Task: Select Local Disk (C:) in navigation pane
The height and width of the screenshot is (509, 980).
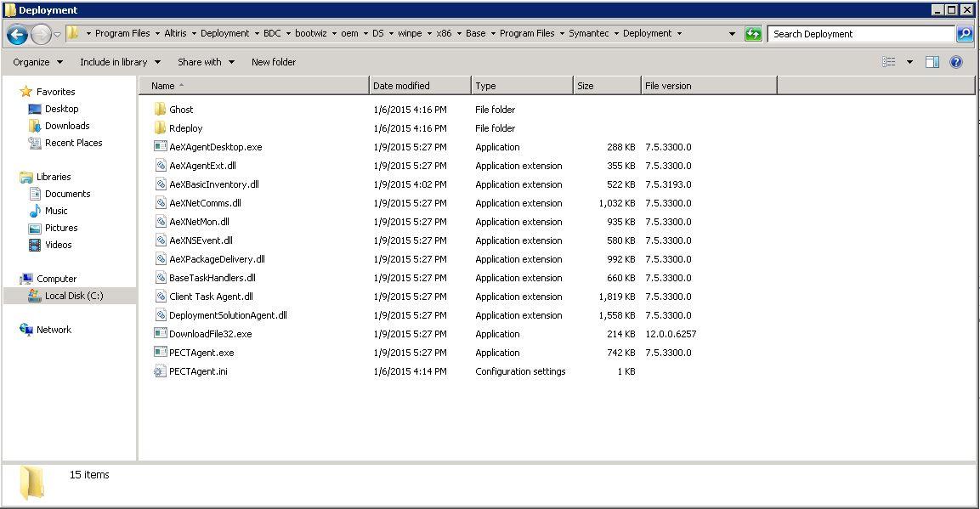Action: pyautogui.click(x=73, y=296)
